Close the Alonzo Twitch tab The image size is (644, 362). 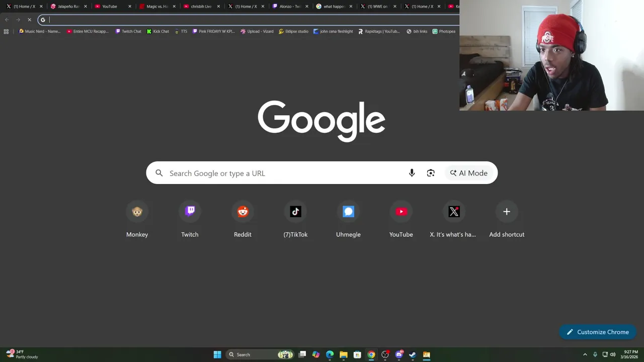307,7
